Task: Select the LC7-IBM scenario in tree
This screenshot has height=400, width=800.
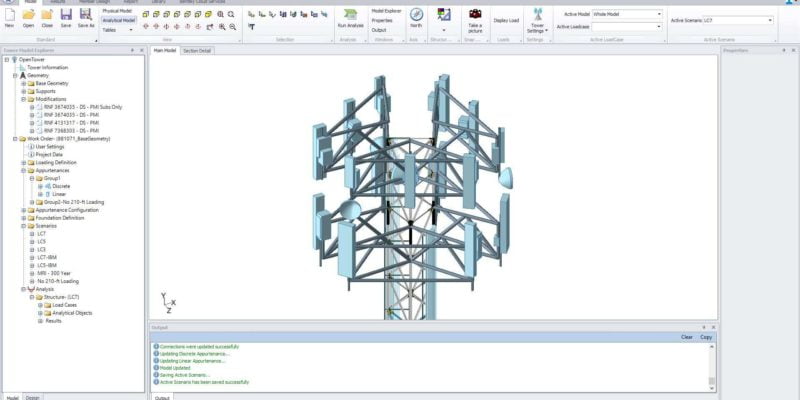Action: [x=48, y=257]
